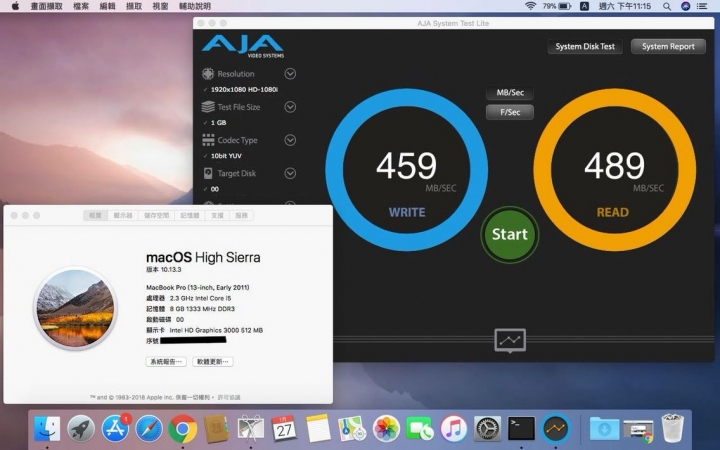Select the 概覽 tab in About This Mac
Screen dimensions: 720x450
(96, 215)
